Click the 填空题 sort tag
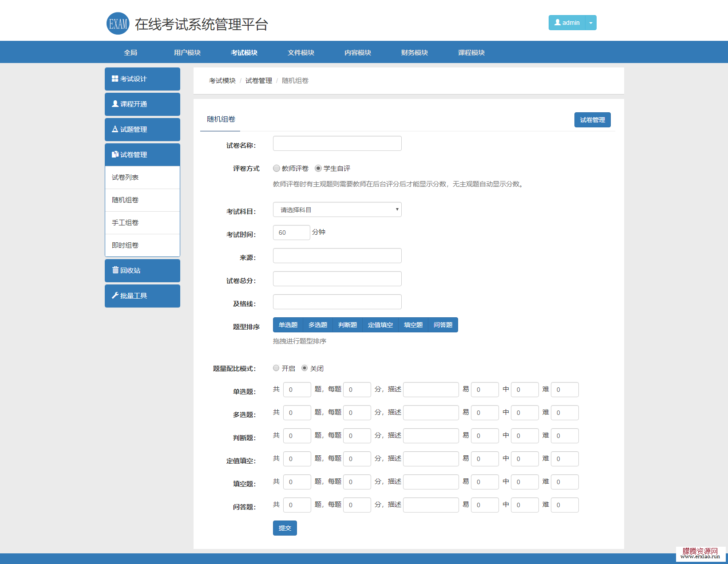 click(x=413, y=325)
